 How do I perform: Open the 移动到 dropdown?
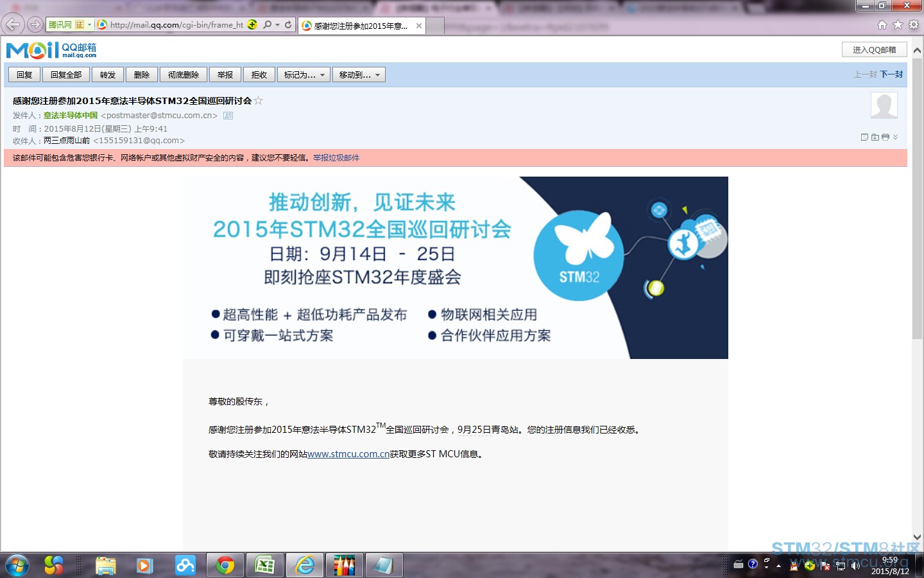(359, 75)
